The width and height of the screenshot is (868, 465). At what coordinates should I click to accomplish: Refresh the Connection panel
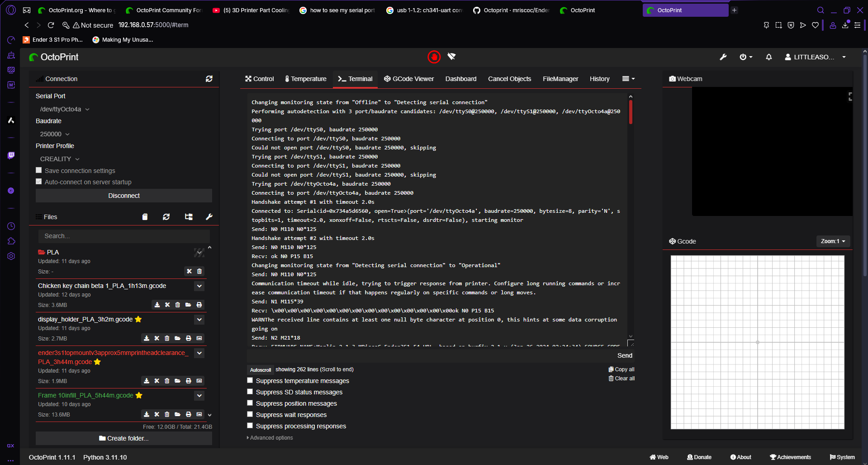(x=209, y=79)
